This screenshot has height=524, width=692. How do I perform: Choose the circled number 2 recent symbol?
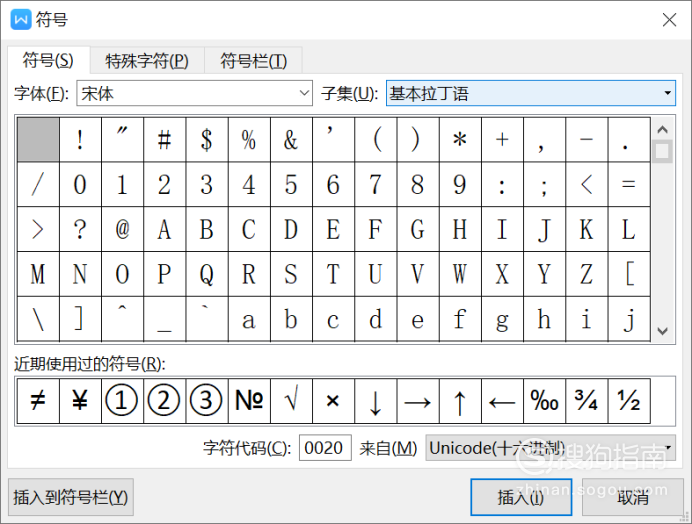[x=164, y=401]
